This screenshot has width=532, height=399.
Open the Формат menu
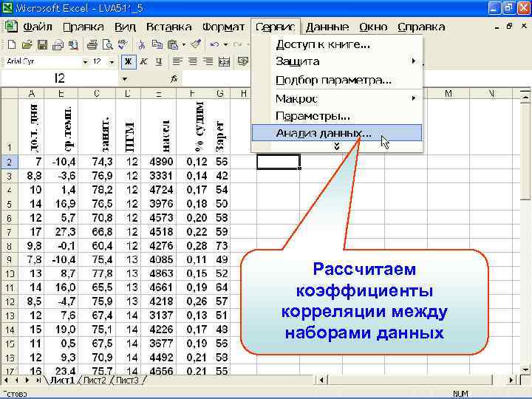coord(223,27)
